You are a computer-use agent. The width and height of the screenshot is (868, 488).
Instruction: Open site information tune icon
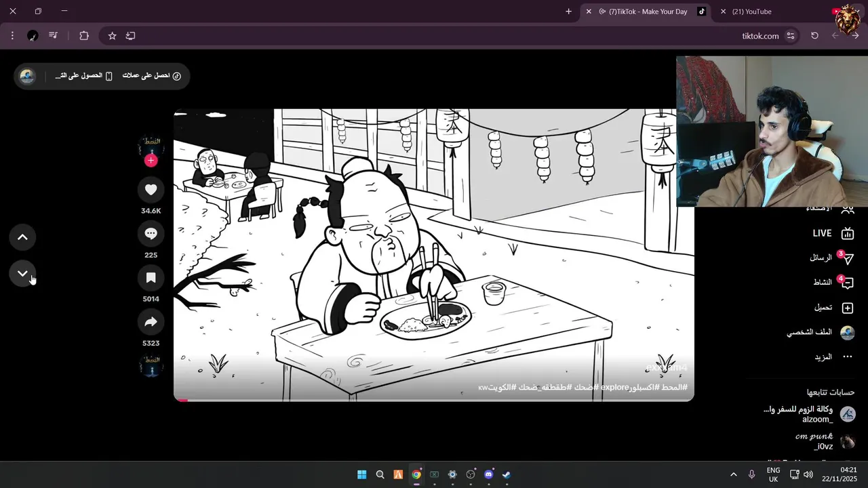[x=791, y=36]
